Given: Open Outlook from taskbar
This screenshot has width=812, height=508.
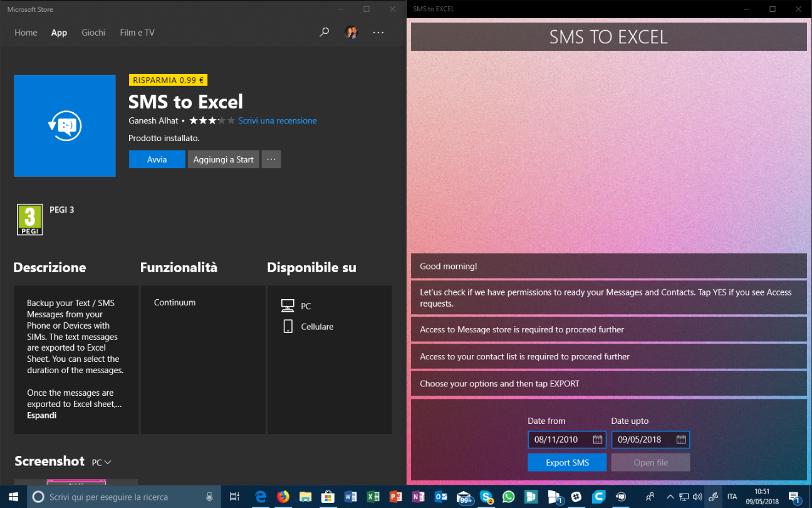Looking at the screenshot, I should point(441,497).
